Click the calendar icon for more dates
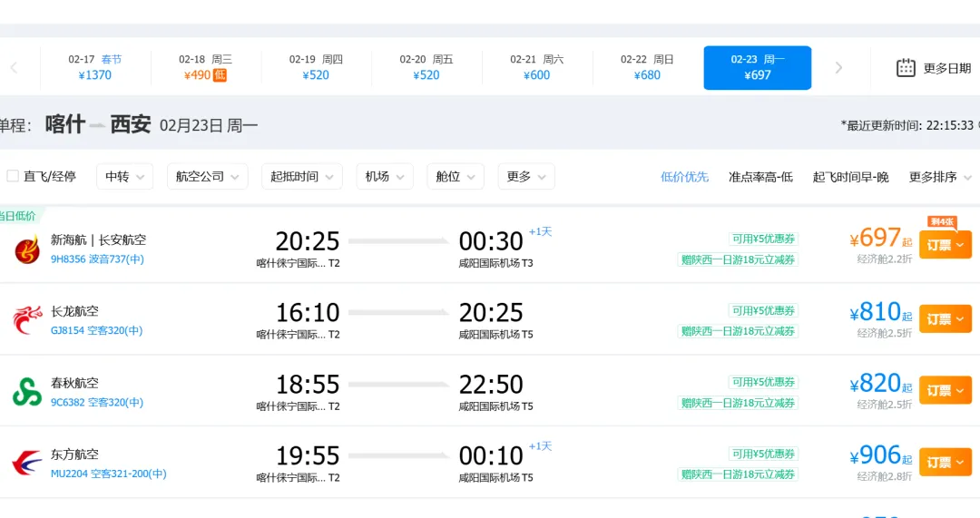Image resolution: width=980 pixels, height=518 pixels. pyautogui.click(x=906, y=68)
